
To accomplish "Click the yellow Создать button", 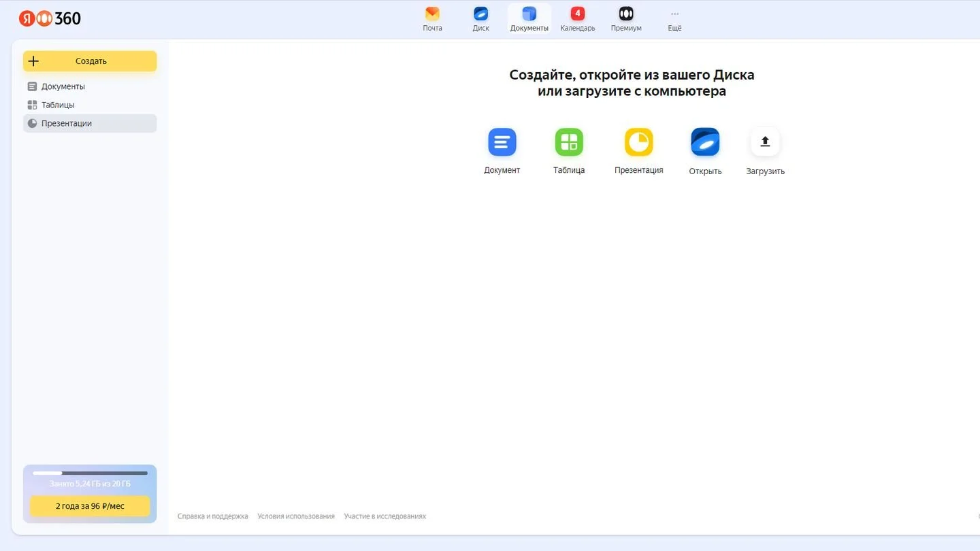I will [90, 61].
